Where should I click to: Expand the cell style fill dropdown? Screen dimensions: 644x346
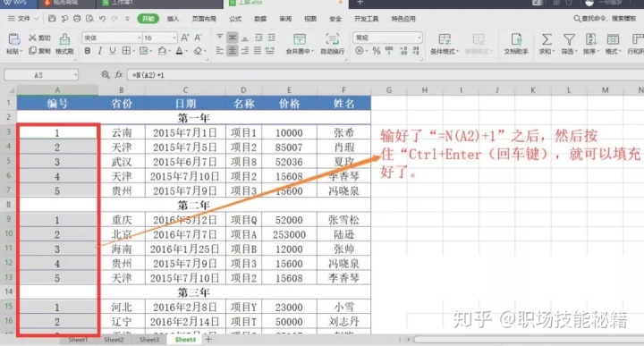tap(151, 51)
